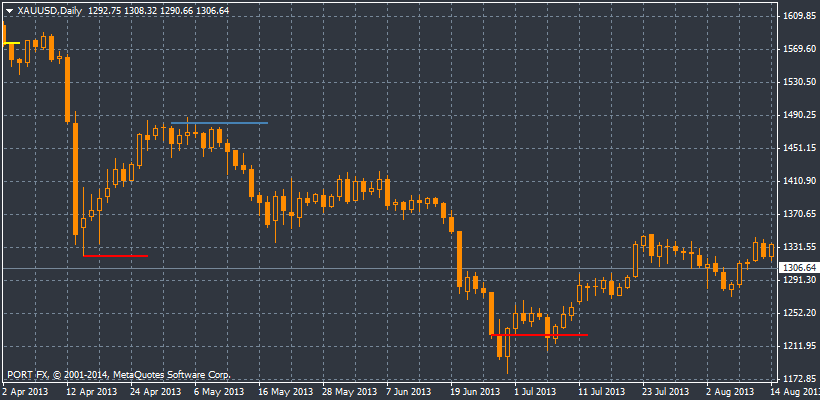Click the 1569.60 price axis label
The width and height of the screenshot is (820, 400).
(800, 49)
